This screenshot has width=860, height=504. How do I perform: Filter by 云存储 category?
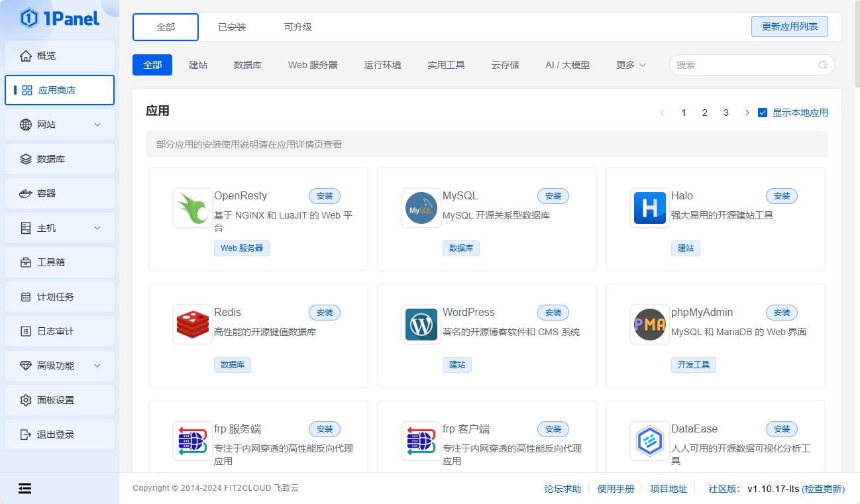click(x=505, y=65)
